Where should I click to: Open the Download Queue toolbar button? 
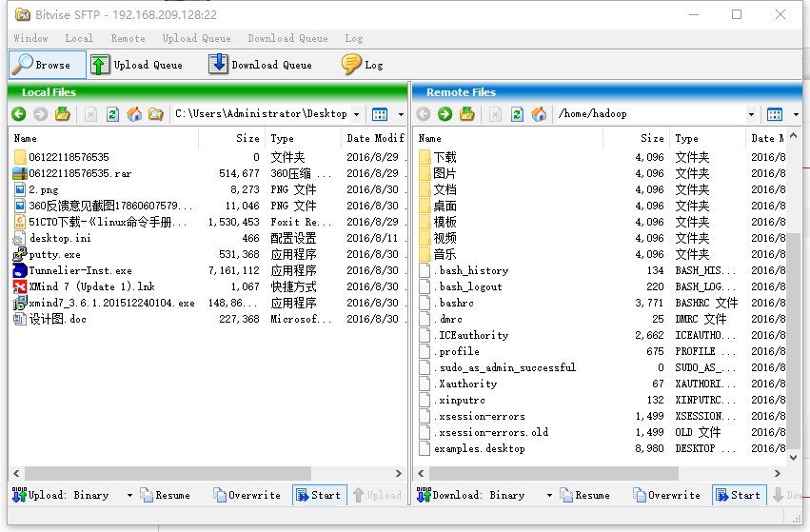click(261, 65)
